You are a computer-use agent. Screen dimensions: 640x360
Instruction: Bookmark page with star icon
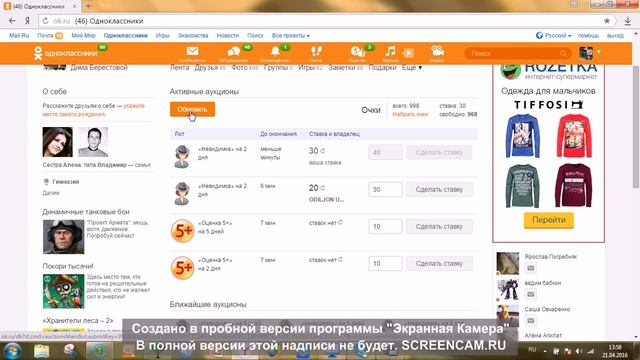pyautogui.click(x=607, y=21)
